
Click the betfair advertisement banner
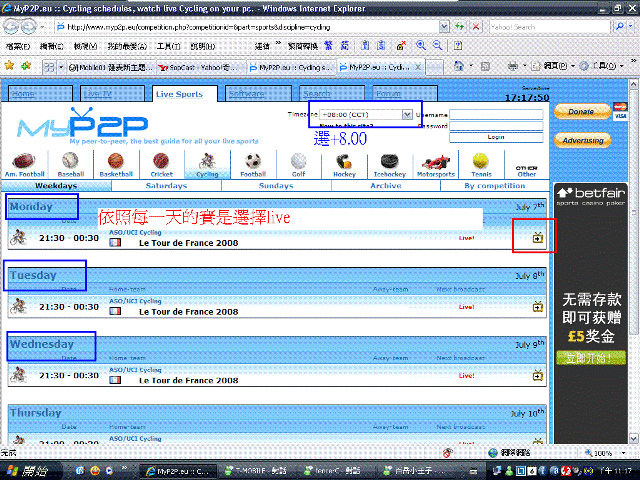pyautogui.click(x=591, y=313)
